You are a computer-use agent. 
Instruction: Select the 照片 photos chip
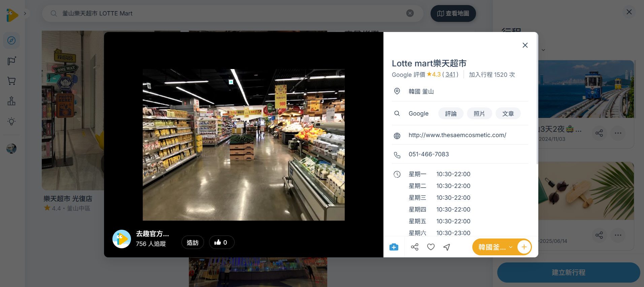pyautogui.click(x=479, y=114)
